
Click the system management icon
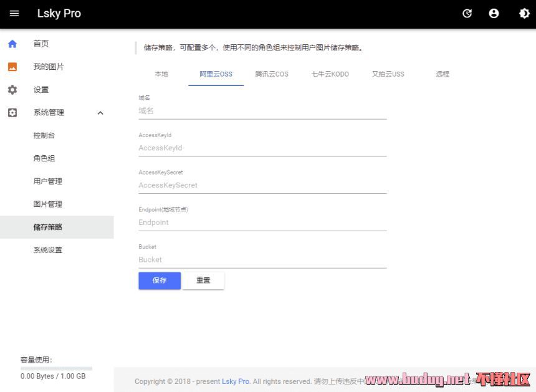(x=12, y=113)
